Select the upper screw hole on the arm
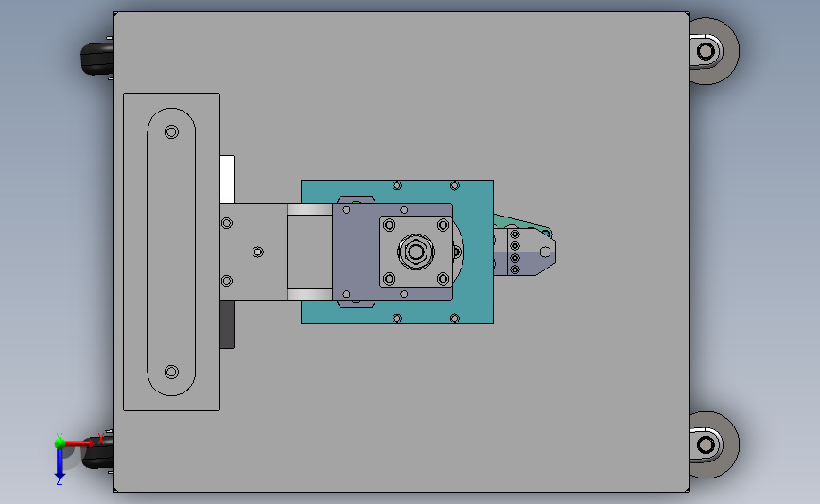Image resolution: width=820 pixels, height=504 pixels. (x=227, y=223)
